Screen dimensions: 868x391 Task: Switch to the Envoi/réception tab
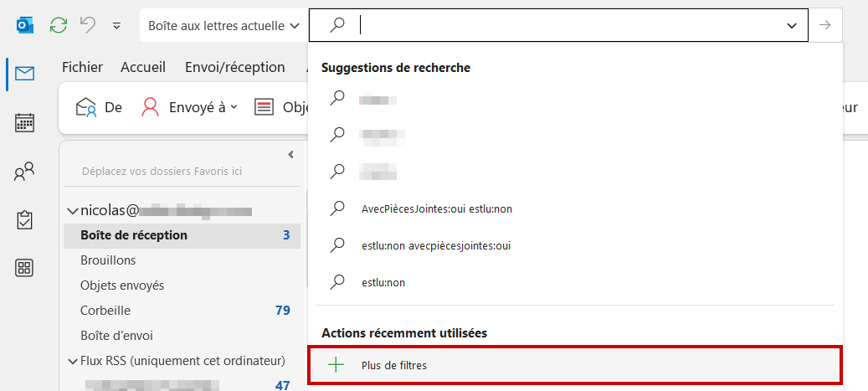[x=234, y=67]
